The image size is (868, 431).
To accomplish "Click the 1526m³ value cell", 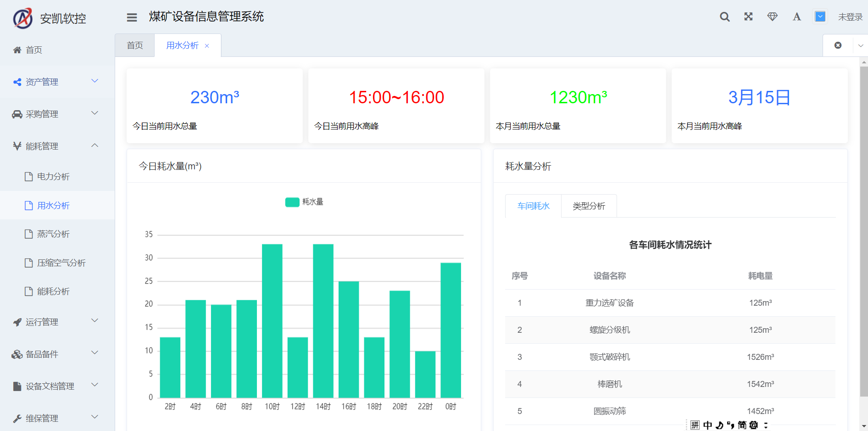I will pos(760,357).
